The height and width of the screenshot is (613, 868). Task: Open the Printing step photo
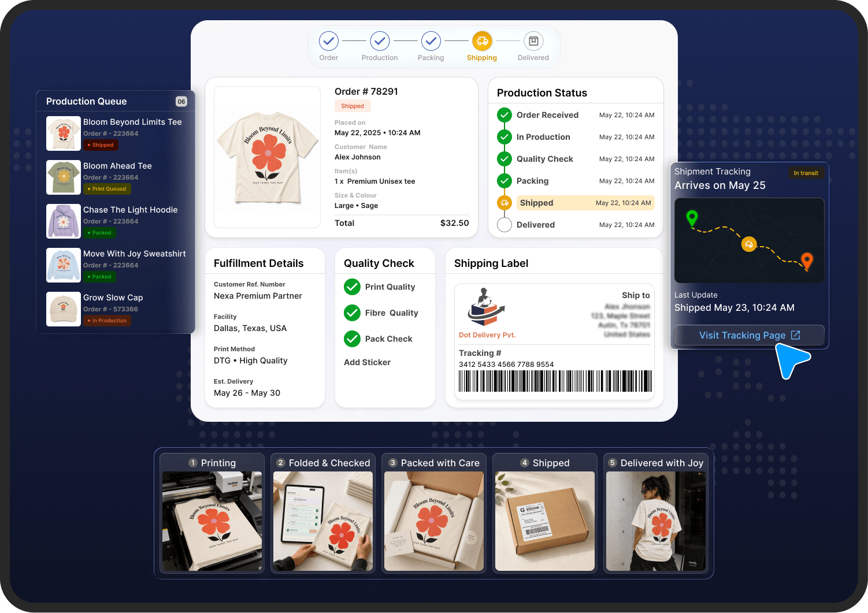[212, 521]
